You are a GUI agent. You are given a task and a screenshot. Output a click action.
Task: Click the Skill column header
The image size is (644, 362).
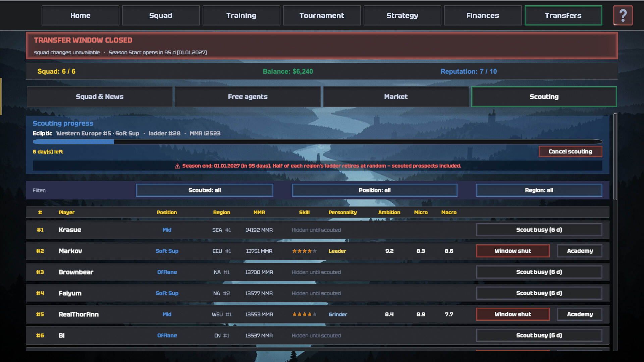(304, 213)
